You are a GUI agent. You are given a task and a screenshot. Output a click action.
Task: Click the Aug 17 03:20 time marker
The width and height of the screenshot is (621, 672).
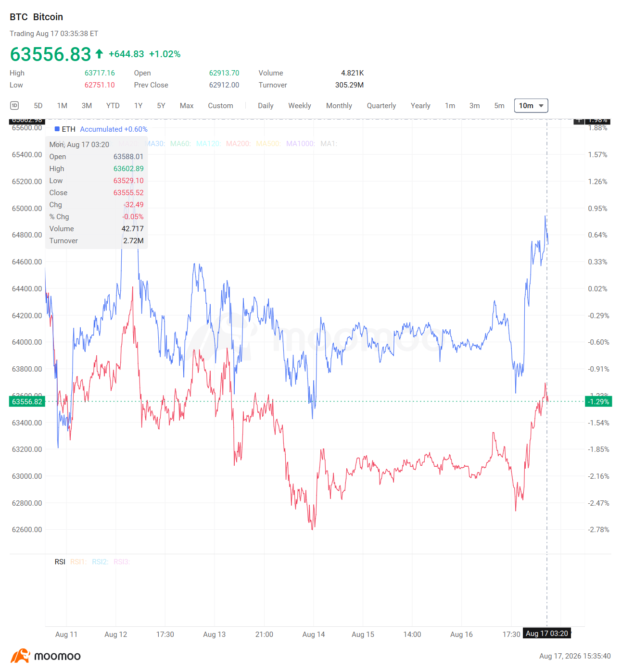point(547,634)
